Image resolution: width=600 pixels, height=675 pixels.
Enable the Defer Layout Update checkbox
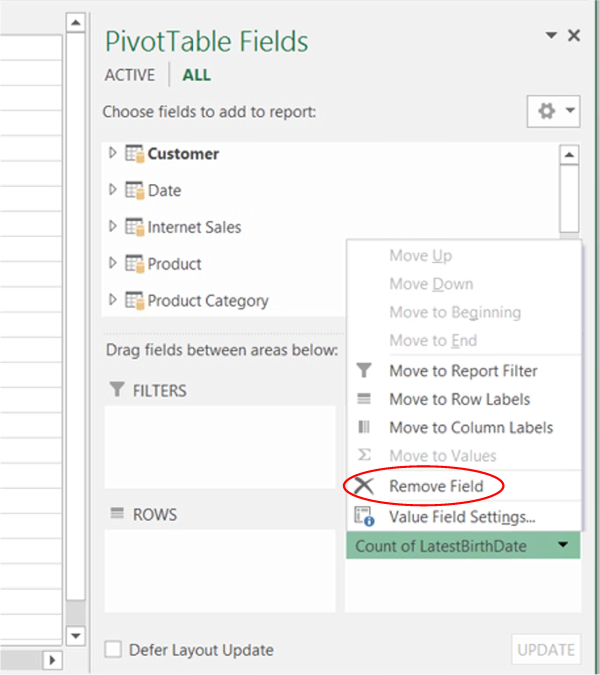(x=114, y=650)
